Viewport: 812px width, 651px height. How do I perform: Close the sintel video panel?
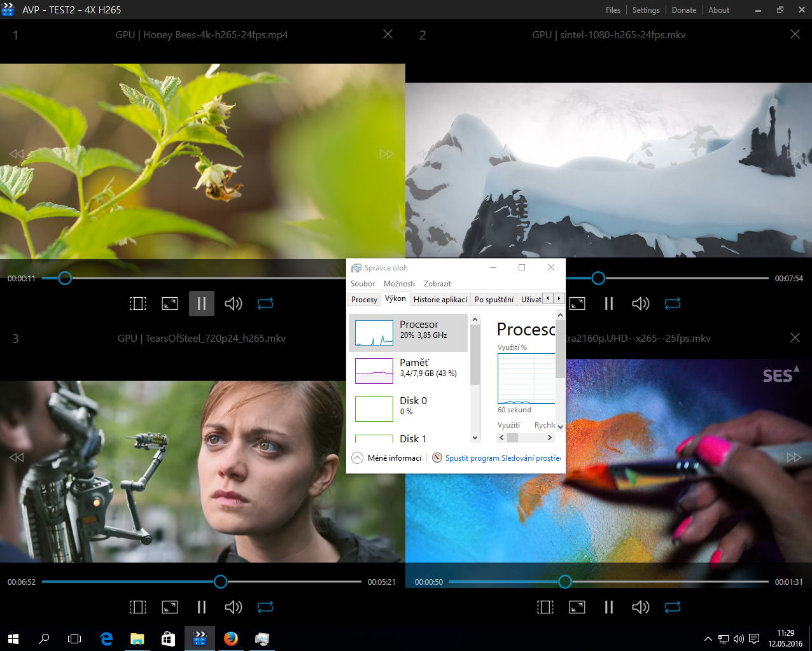pyautogui.click(x=795, y=34)
